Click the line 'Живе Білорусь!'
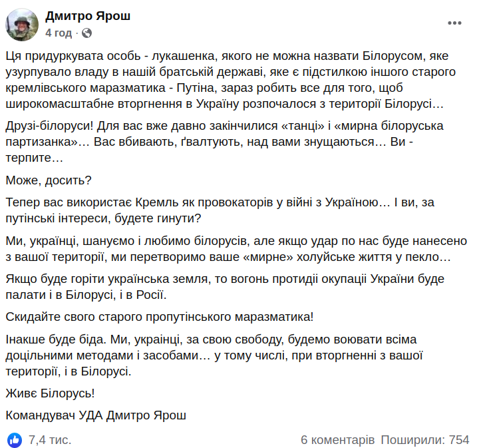The image size is (477, 448). pos(50,393)
